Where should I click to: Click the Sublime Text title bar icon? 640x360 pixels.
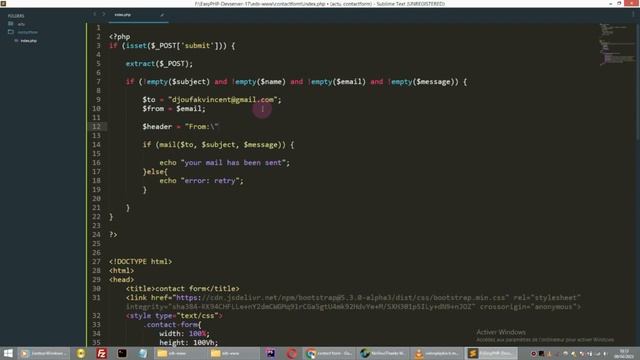pos(3,4)
